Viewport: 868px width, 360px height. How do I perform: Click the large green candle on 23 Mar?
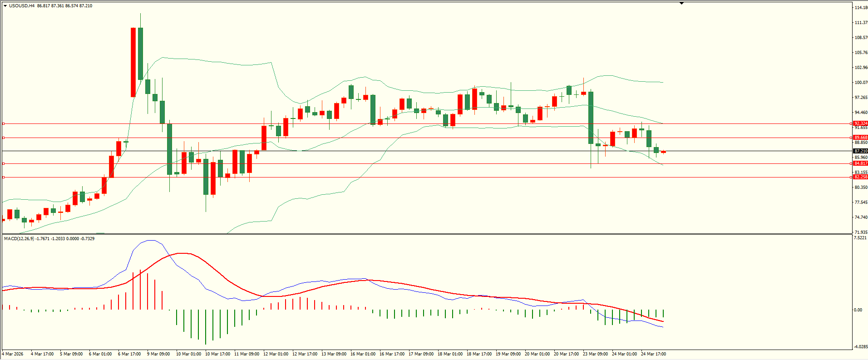coord(591,118)
